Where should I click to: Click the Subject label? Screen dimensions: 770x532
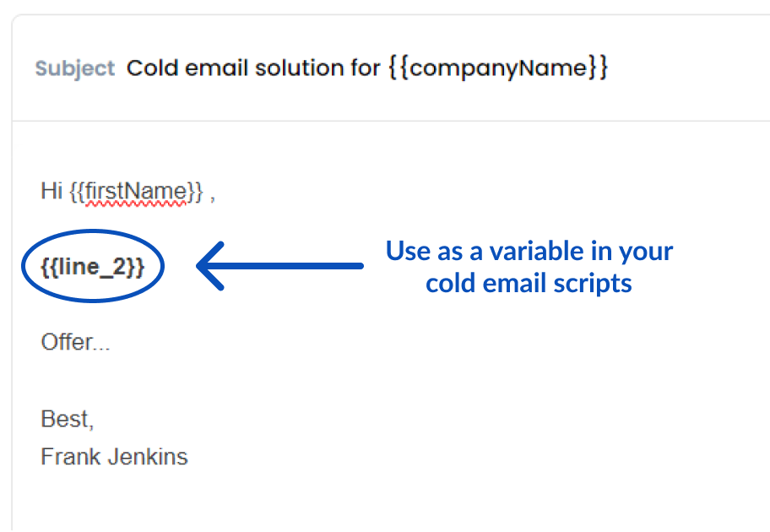74,68
